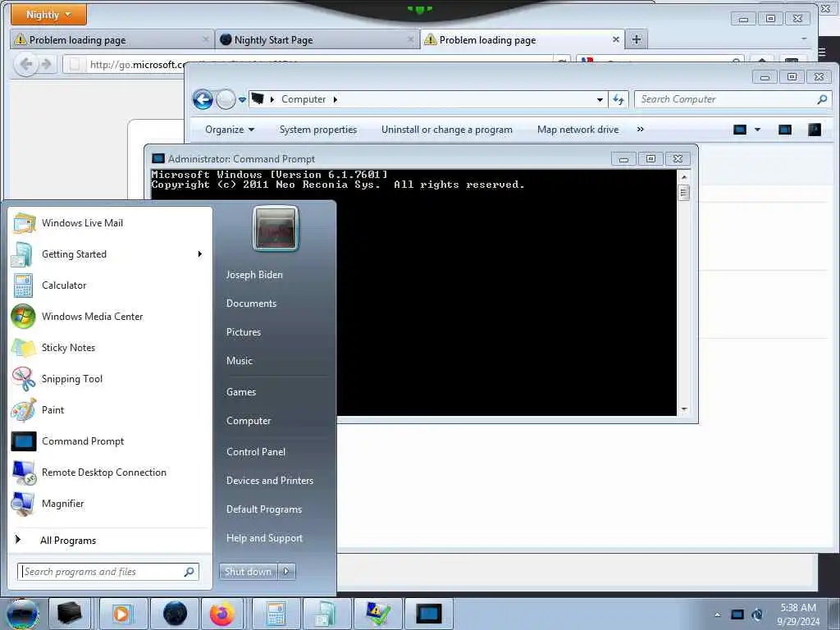840x630 pixels.
Task: Go forward in Nightly browser
Action: pyautogui.click(x=47, y=65)
